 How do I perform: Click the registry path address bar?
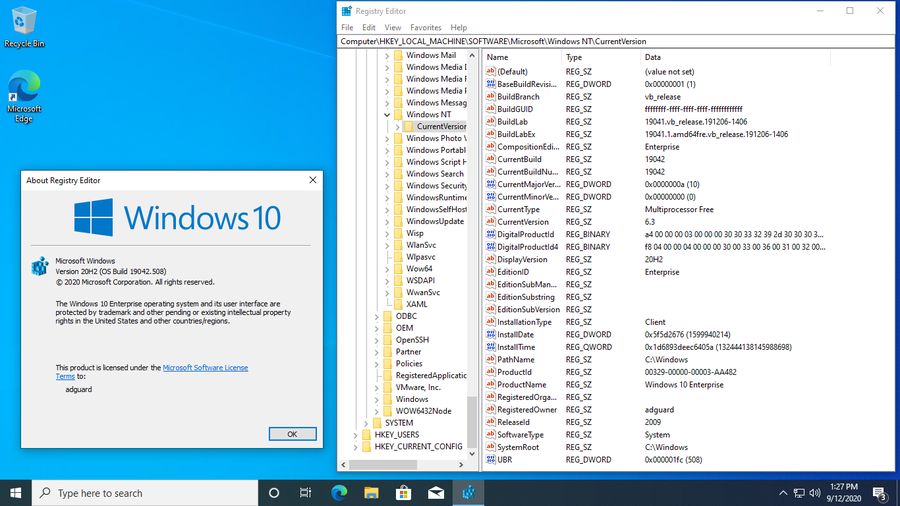point(616,41)
